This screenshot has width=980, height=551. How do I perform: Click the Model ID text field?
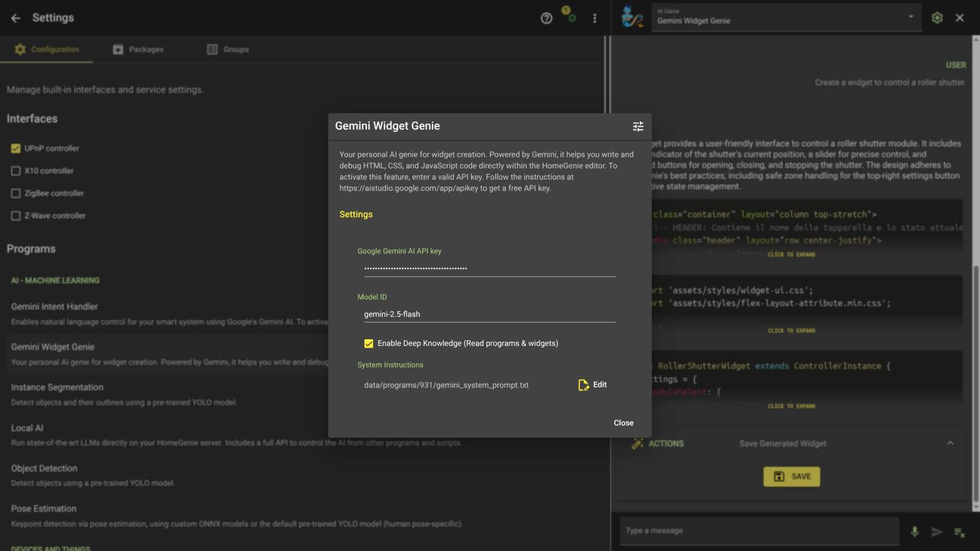click(489, 314)
